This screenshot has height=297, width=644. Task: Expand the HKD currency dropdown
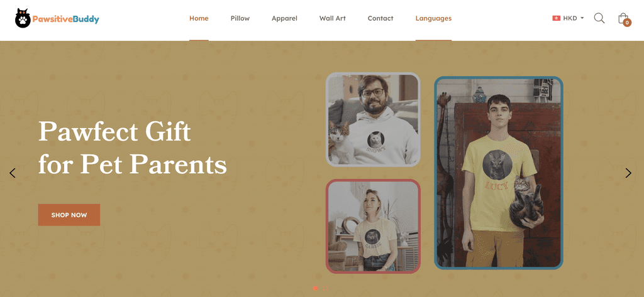click(574, 18)
